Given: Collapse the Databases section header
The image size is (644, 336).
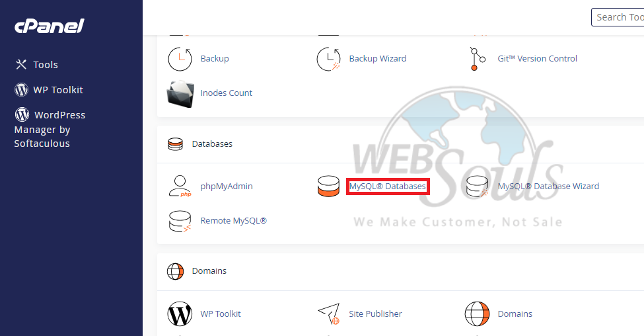Looking at the screenshot, I should pyautogui.click(x=212, y=144).
